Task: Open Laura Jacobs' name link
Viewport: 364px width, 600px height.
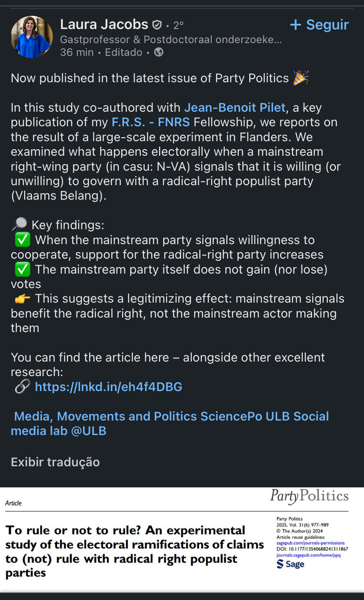Action: 104,24
